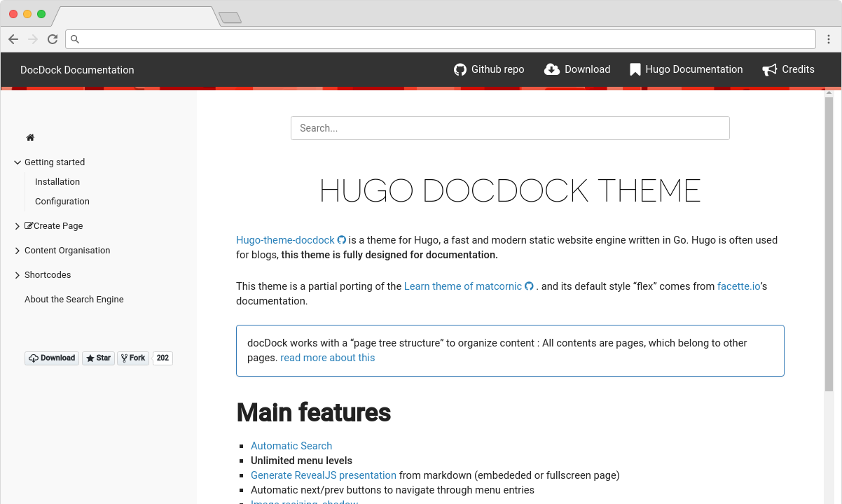Reload the page with browser refresh icon

coord(53,39)
